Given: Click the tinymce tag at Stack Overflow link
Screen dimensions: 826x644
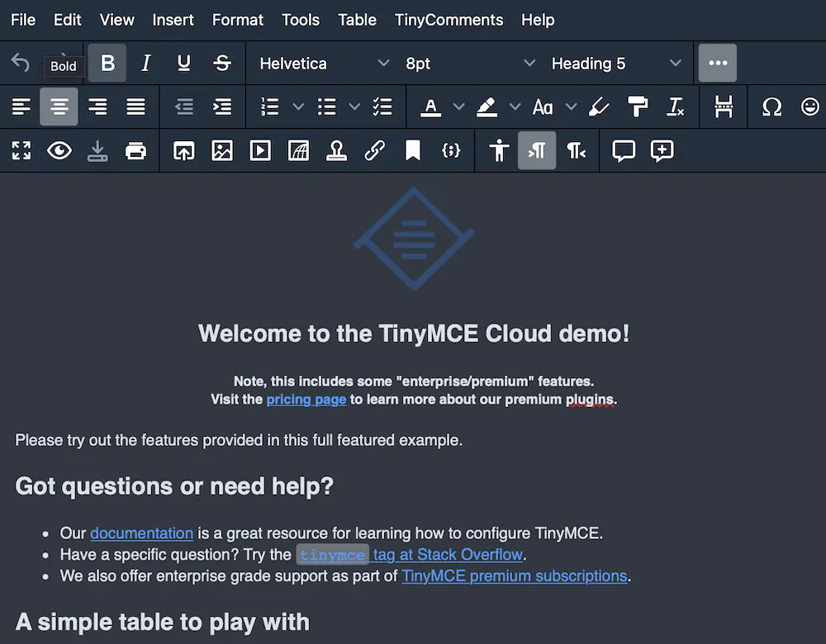Looking at the screenshot, I should pos(411,555).
